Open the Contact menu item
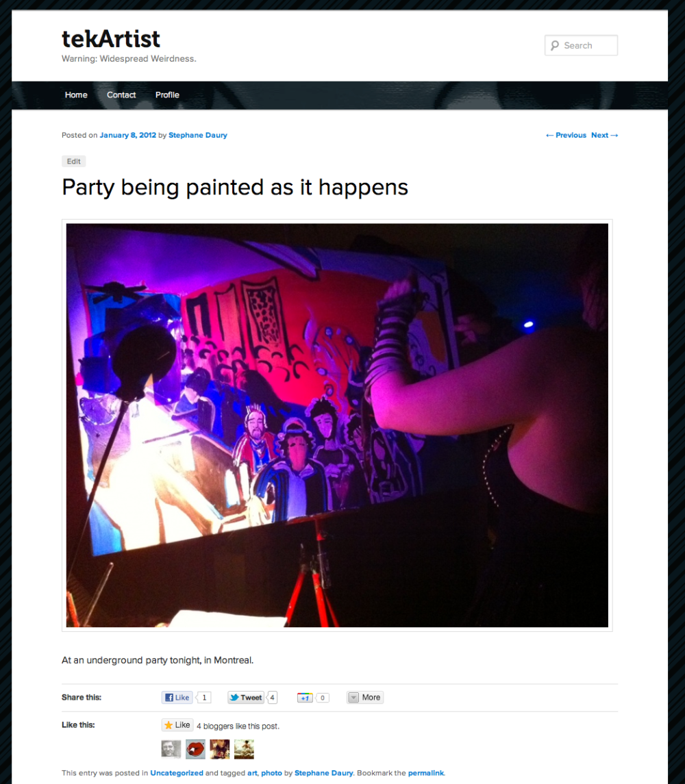 pyautogui.click(x=121, y=95)
